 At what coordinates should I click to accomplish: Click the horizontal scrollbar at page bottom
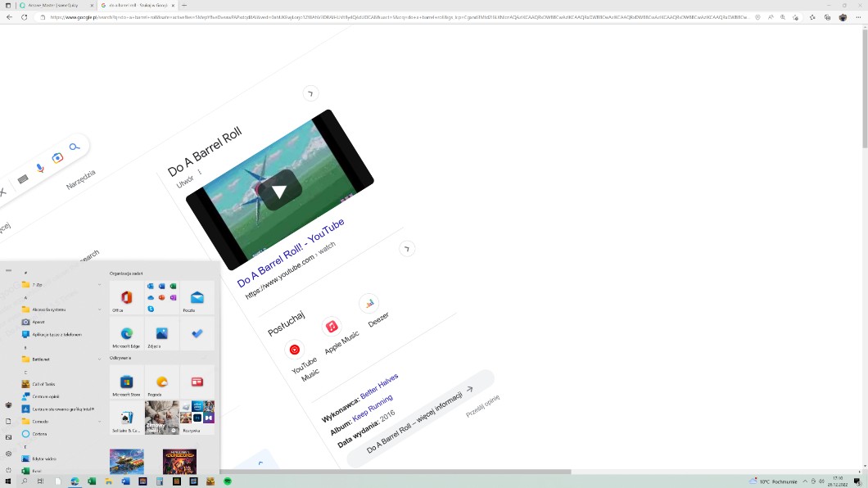(393, 472)
